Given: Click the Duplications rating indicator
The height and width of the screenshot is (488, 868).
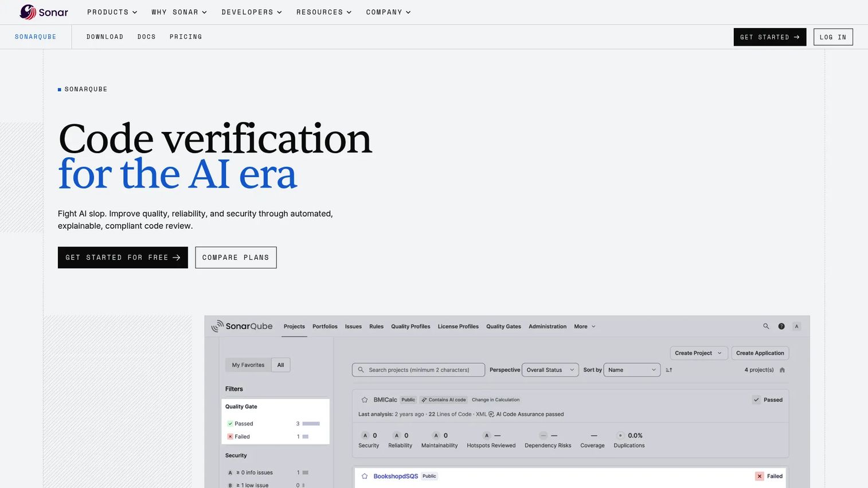Looking at the screenshot, I should tap(620, 435).
